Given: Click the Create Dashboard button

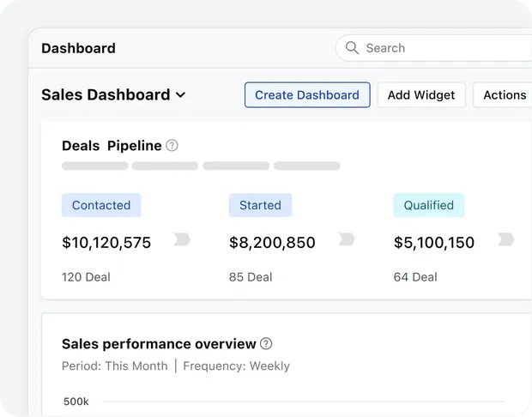Looking at the screenshot, I should [x=307, y=95].
